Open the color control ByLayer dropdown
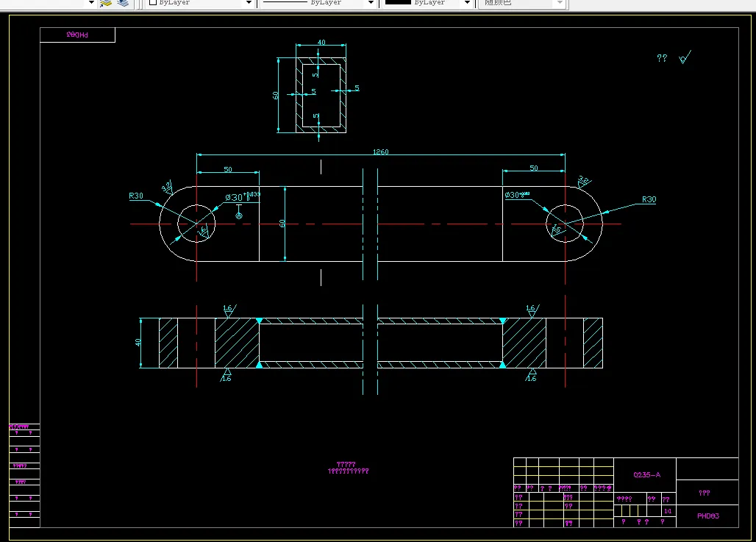This screenshot has width=756, height=542. click(249, 2)
